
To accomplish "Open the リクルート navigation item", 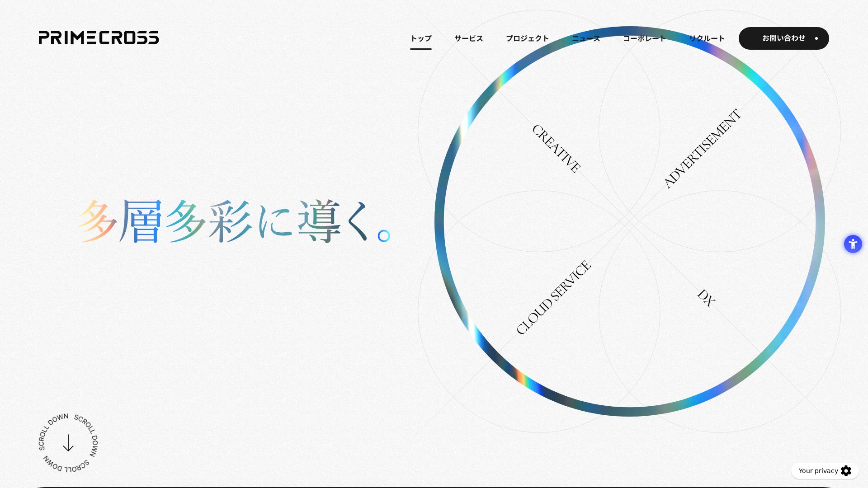I will point(707,38).
